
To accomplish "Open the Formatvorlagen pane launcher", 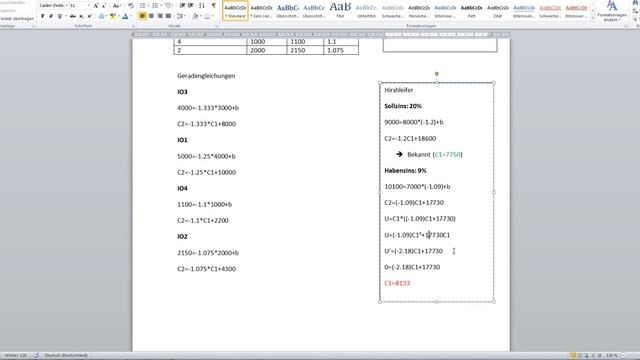I will pos(626,26).
